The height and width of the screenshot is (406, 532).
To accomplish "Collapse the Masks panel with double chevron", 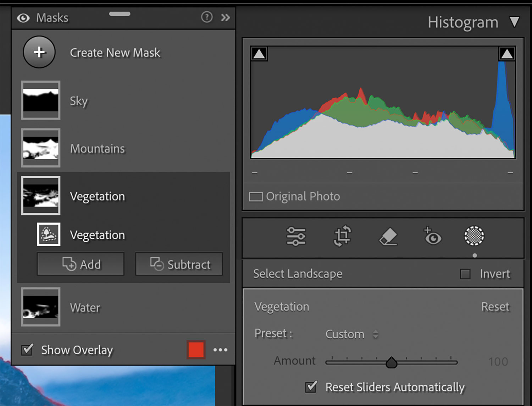I will coord(226,17).
